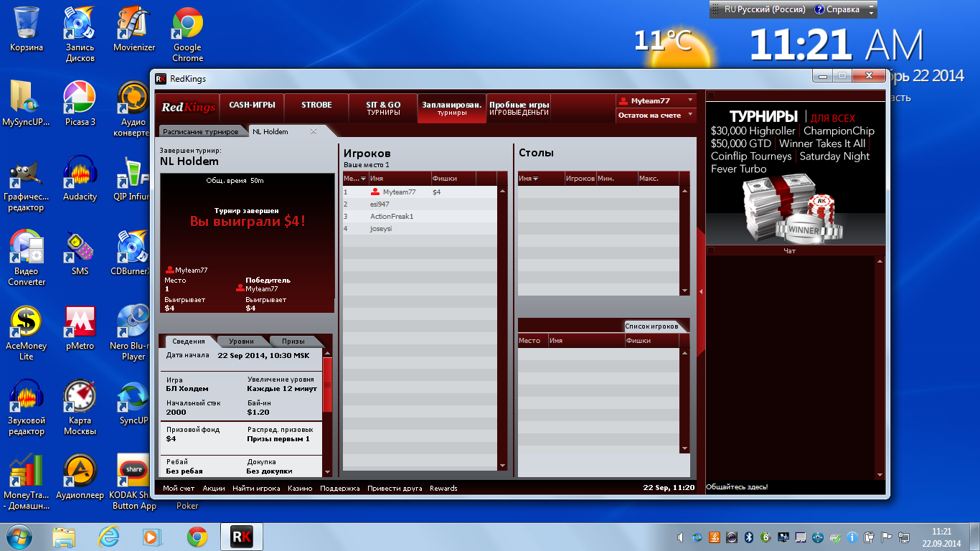Switch to the Уровни tab

241,342
